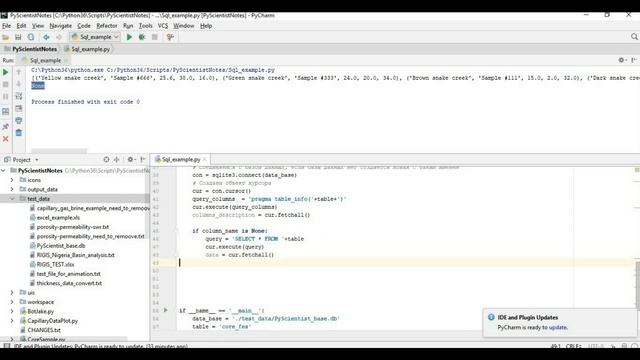Save all files via floppy icon
The height and width of the screenshot is (360, 640).
18,37
